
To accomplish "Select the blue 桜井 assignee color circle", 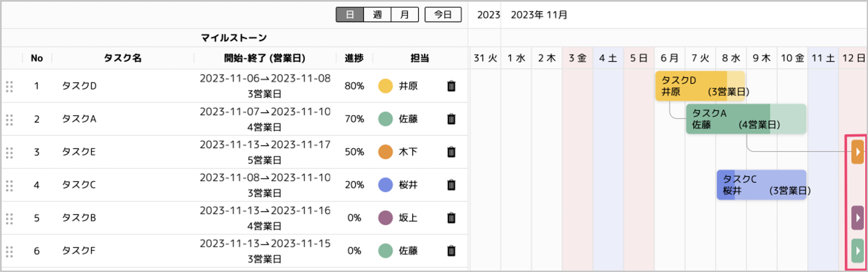I will (385, 185).
